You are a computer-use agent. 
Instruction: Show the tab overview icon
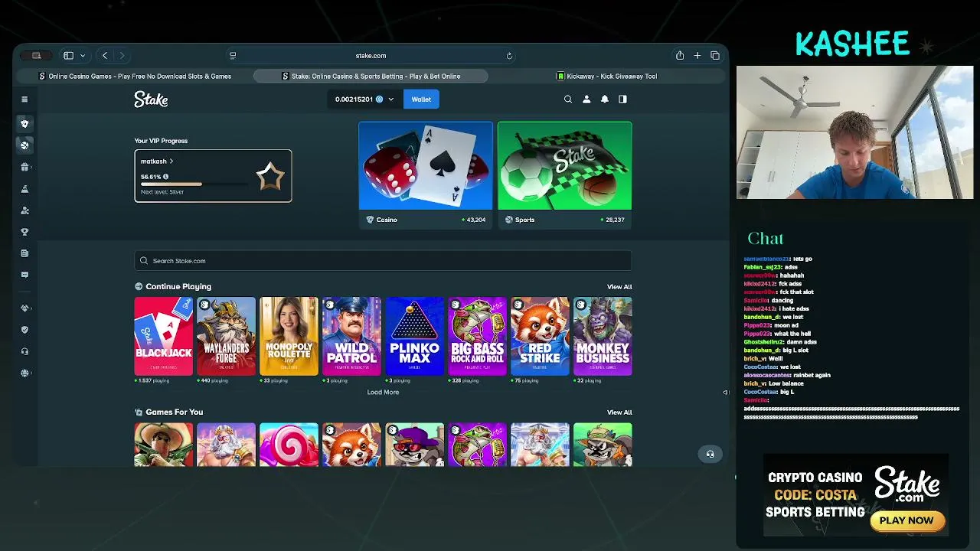click(715, 55)
